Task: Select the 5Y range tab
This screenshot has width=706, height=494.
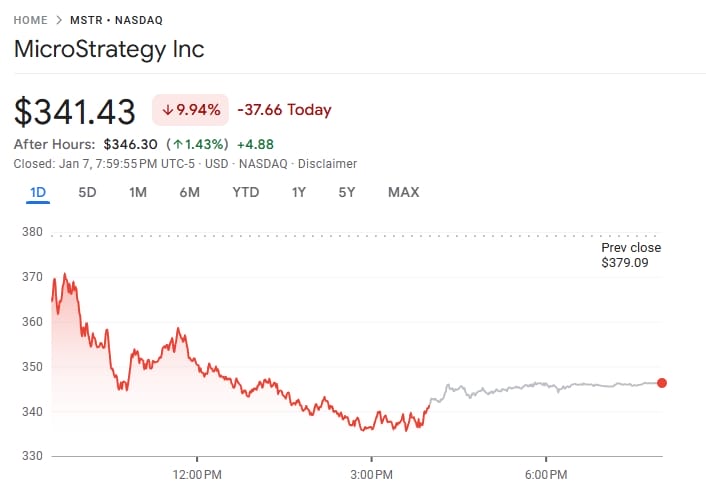Action: tap(346, 192)
